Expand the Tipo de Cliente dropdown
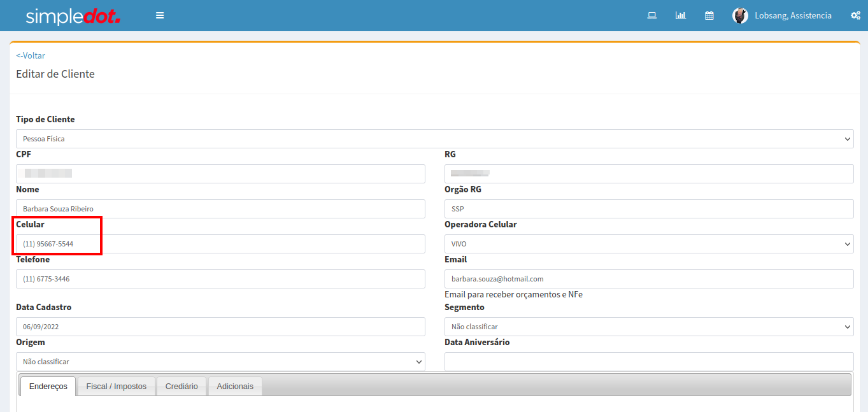This screenshot has width=868, height=412. tap(434, 139)
